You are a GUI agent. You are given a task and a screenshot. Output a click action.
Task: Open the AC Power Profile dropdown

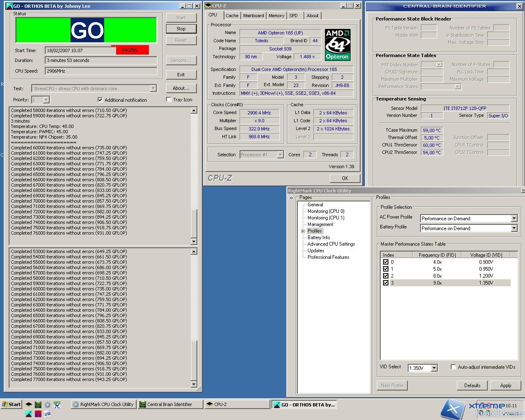point(514,219)
